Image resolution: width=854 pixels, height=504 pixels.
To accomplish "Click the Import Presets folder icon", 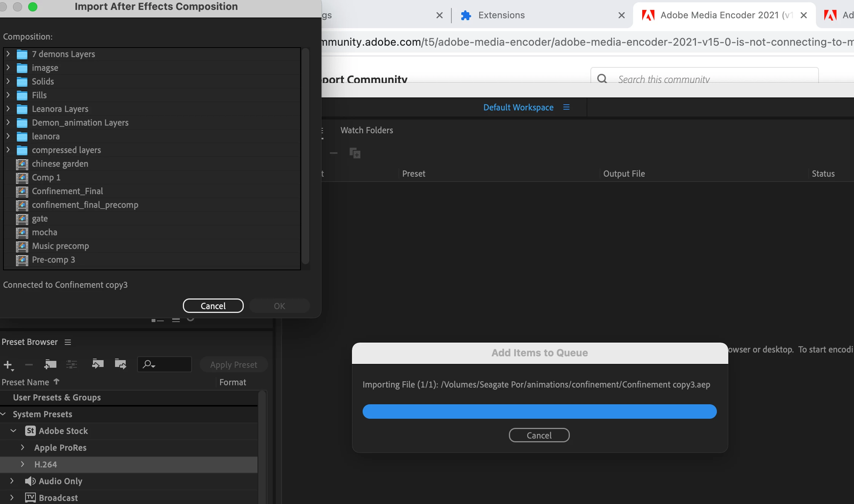I will point(98,364).
